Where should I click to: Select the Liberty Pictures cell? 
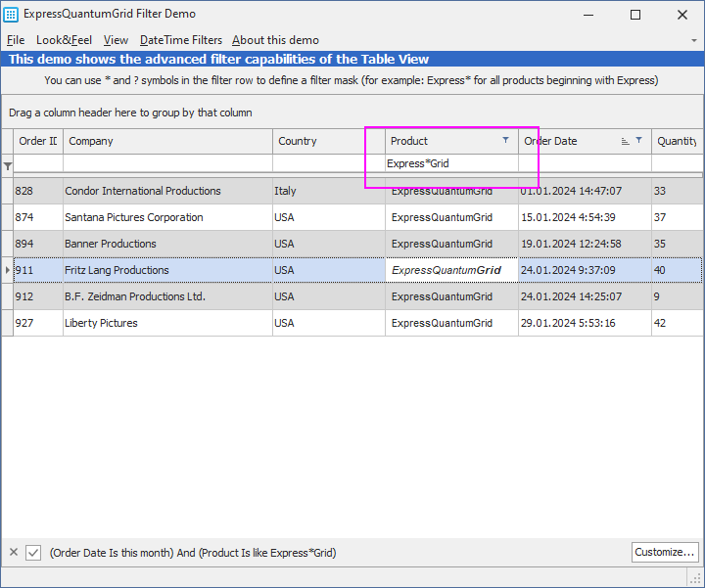167,323
